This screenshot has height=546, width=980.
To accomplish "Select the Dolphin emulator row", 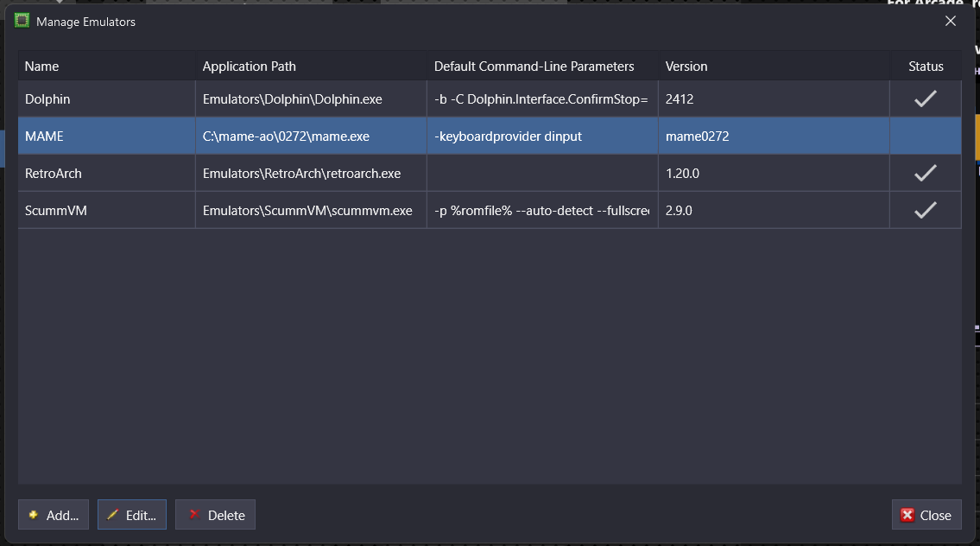I will point(490,98).
